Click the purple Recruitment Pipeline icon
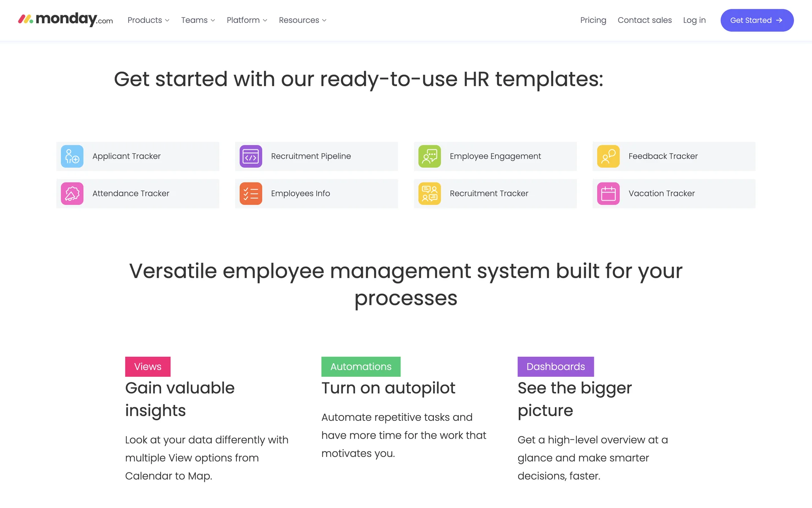Image resolution: width=812 pixels, height=508 pixels. pyautogui.click(x=251, y=156)
